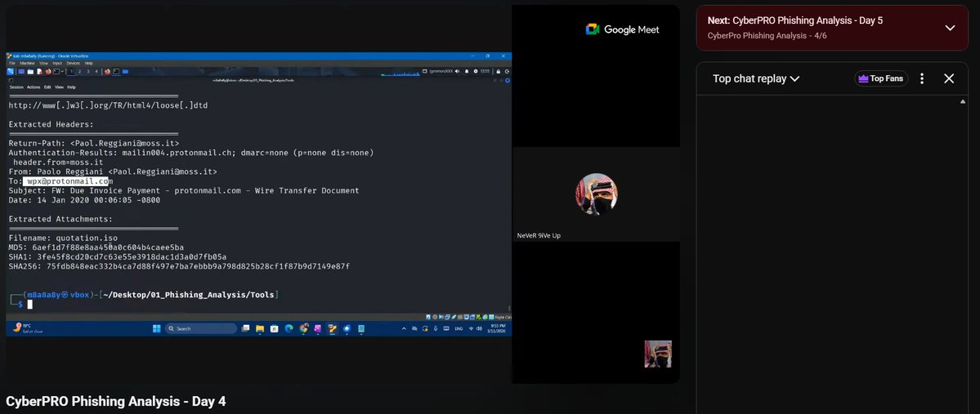Expand the Next CyberPRO Phishing Analysis Day 5 panel

[950, 28]
